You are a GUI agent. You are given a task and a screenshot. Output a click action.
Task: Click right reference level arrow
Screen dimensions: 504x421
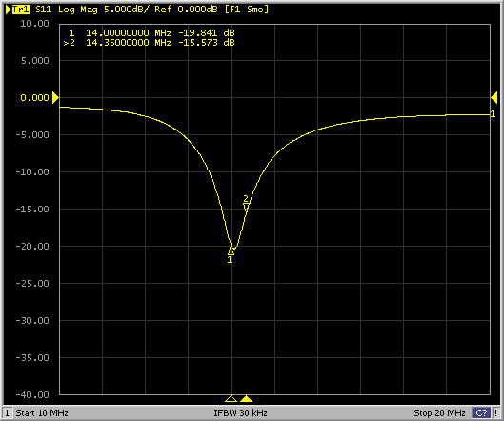pos(494,98)
